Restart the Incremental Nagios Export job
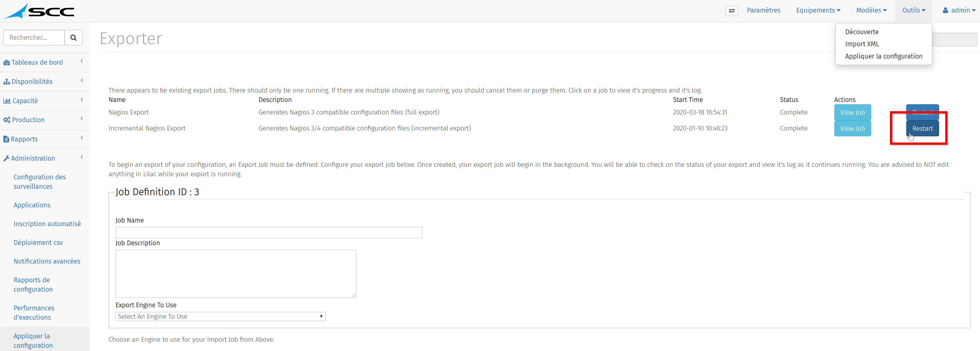Screen dimensions: 980x351 coord(922,129)
